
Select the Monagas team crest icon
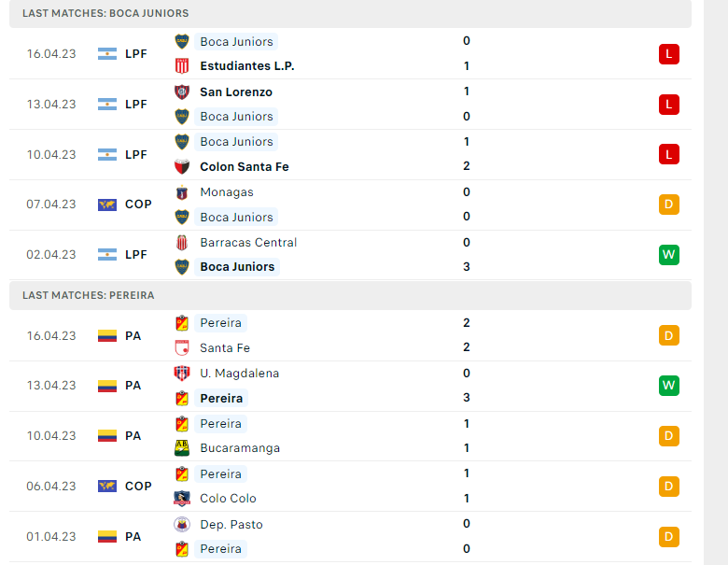pos(182,192)
